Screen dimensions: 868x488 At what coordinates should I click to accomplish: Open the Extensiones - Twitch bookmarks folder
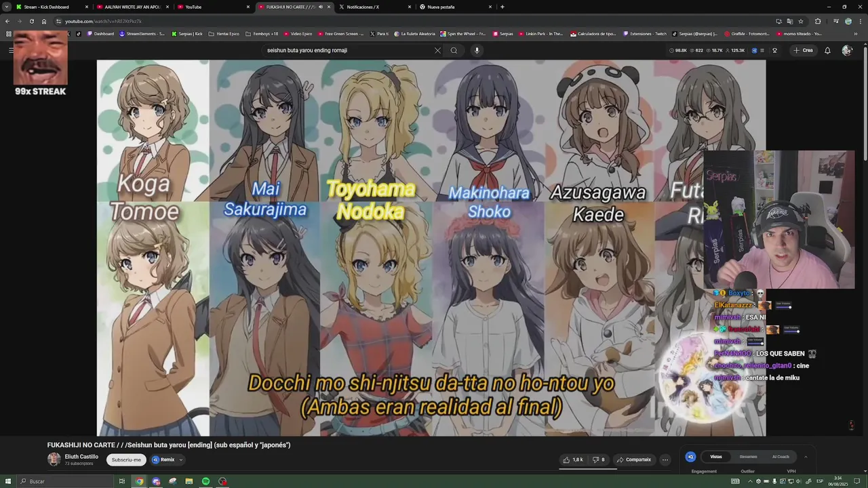644,33
